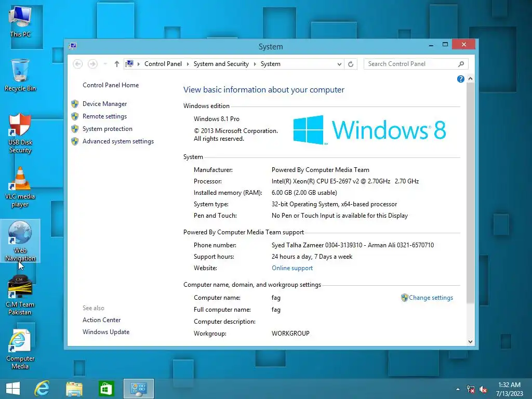
Task: Open Web Navigation desktop shortcut
Action: [x=20, y=241]
